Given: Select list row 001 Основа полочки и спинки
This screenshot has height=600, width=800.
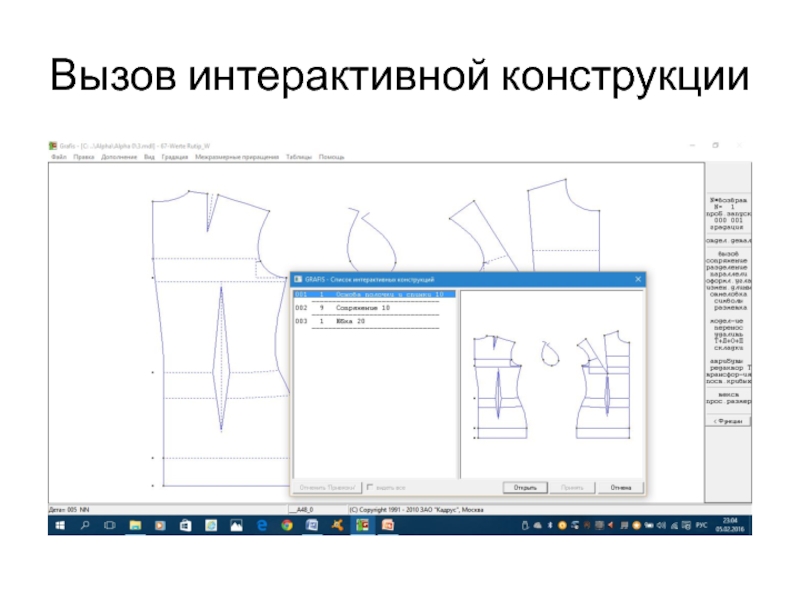Looking at the screenshot, I should click(x=374, y=294).
